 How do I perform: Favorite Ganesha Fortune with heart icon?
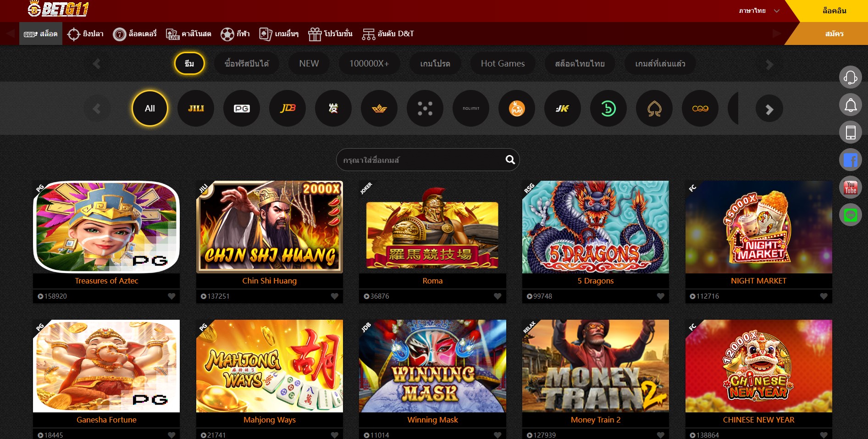[x=171, y=435]
